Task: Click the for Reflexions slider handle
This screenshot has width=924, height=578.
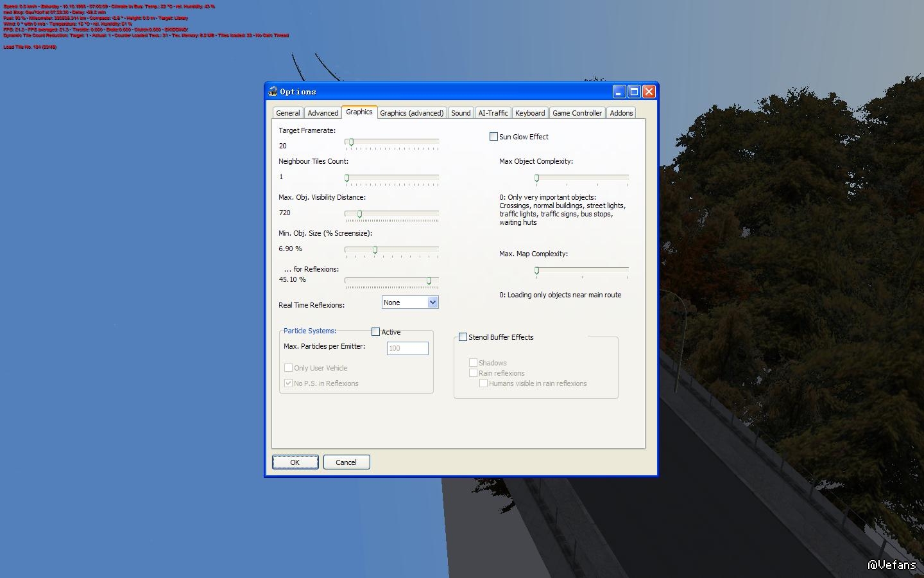Action: pos(429,281)
